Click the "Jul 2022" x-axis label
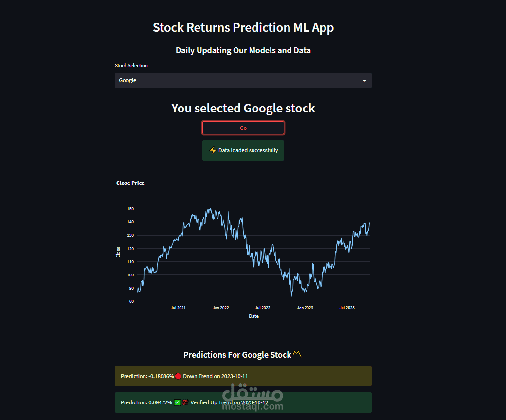The width and height of the screenshot is (506, 420). click(x=262, y=308)
